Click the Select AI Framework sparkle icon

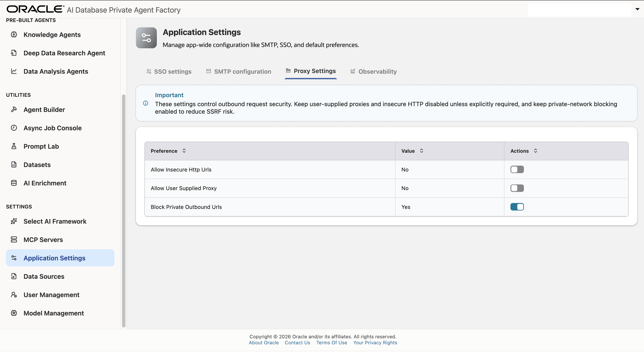point(14,221)
